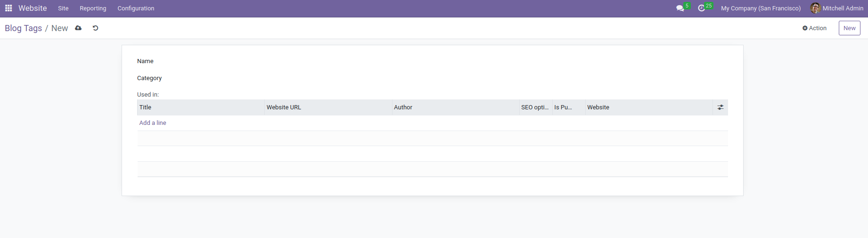Expand the Configuration menu
Image resolution: width=868 pixels, height=238 pixels.
136,8
